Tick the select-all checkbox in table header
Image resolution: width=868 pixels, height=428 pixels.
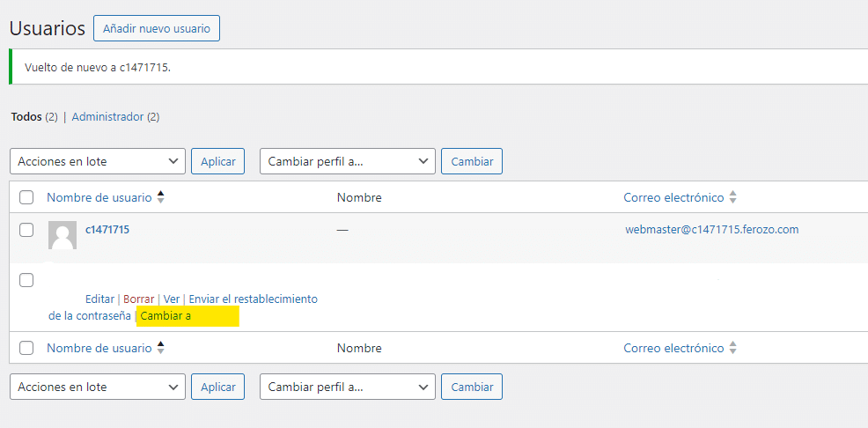pyautogui.click(x=26, y=197)
